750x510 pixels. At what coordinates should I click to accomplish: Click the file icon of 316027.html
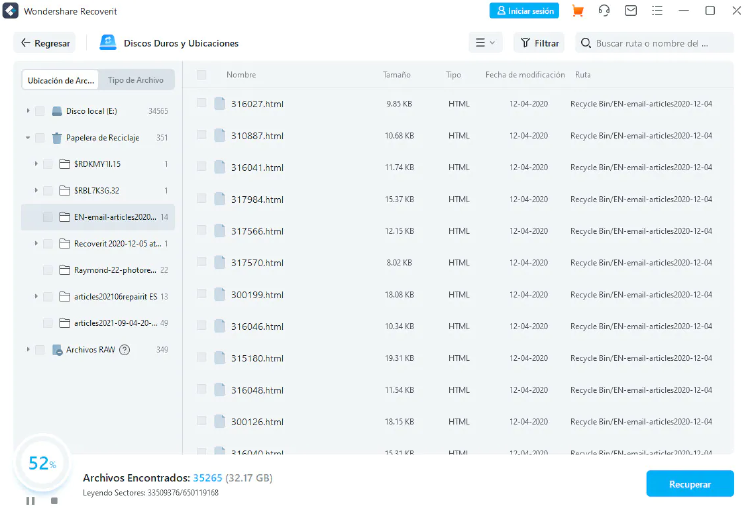(x=219, y=103)
